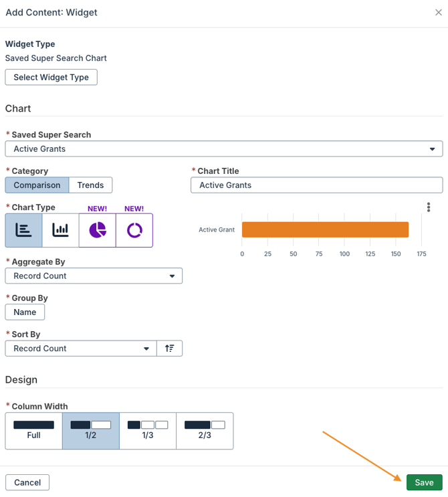448x497 pixels.
Task: Choose the pie chart type
Action: pyautogui.click(x=98, y=230)
